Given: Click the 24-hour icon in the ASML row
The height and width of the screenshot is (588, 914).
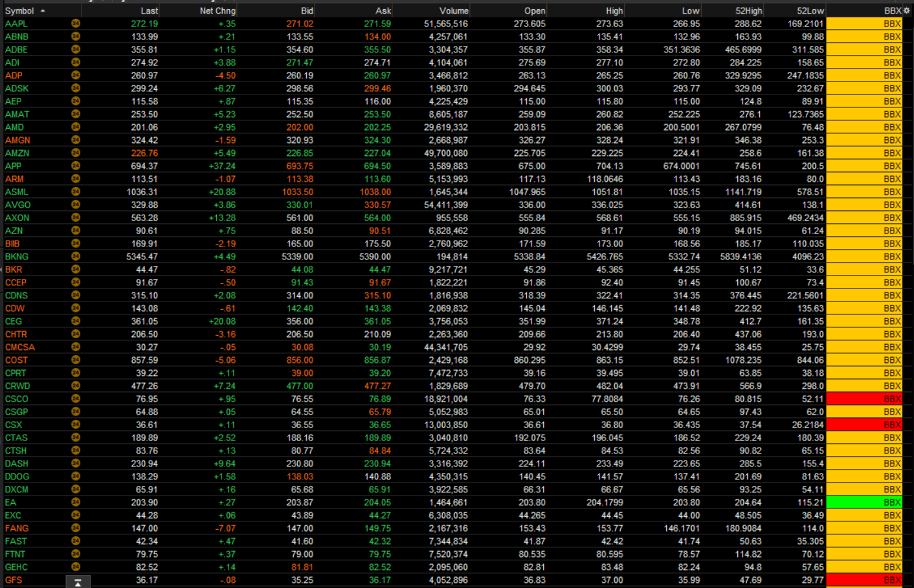Looking at the screenshot, I should click(76, 192).
